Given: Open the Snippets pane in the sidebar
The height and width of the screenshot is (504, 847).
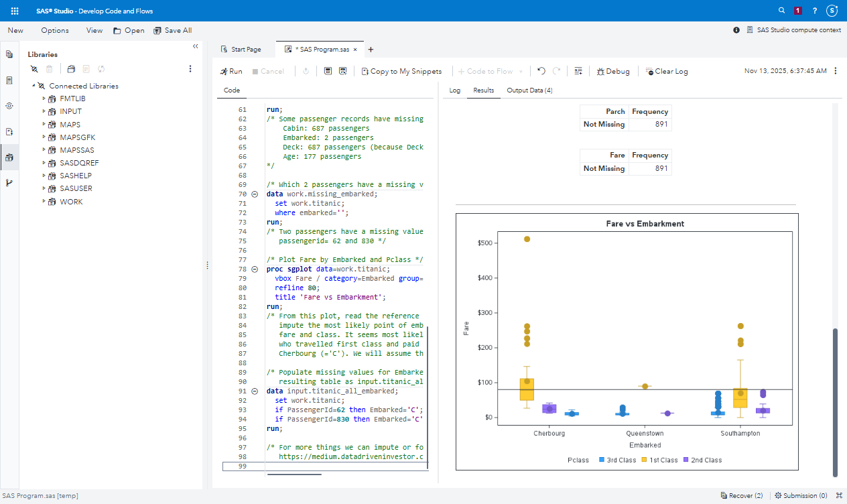Looking at the screenshot, I should pos(9,132).
